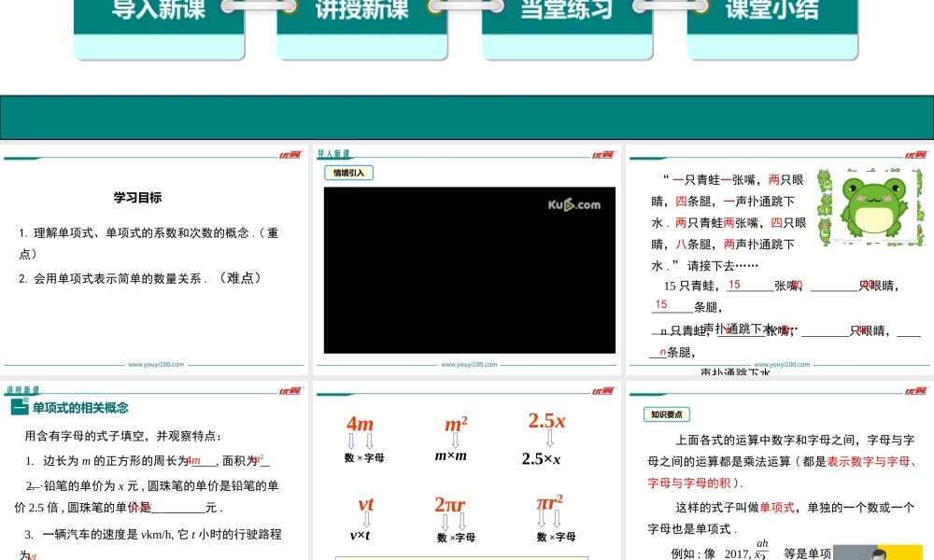Select the red 2.5x expression

(x=546, y=421)
